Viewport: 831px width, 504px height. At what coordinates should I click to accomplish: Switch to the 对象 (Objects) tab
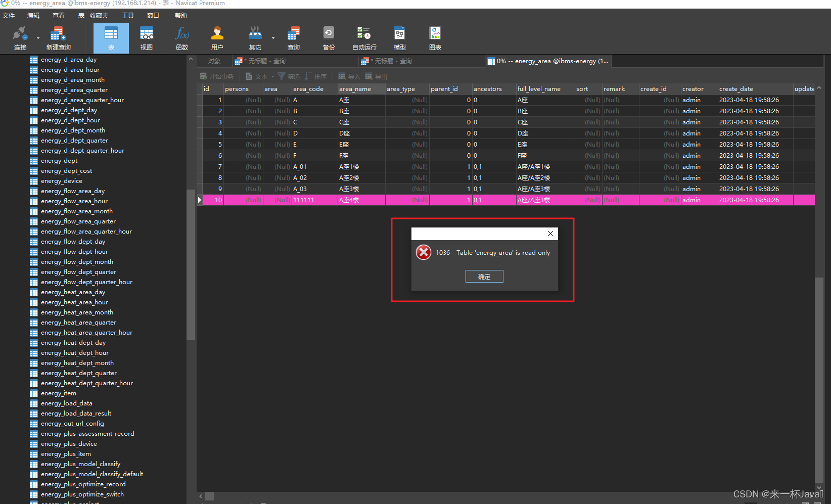pyautogui.click(x=214, y=61)
